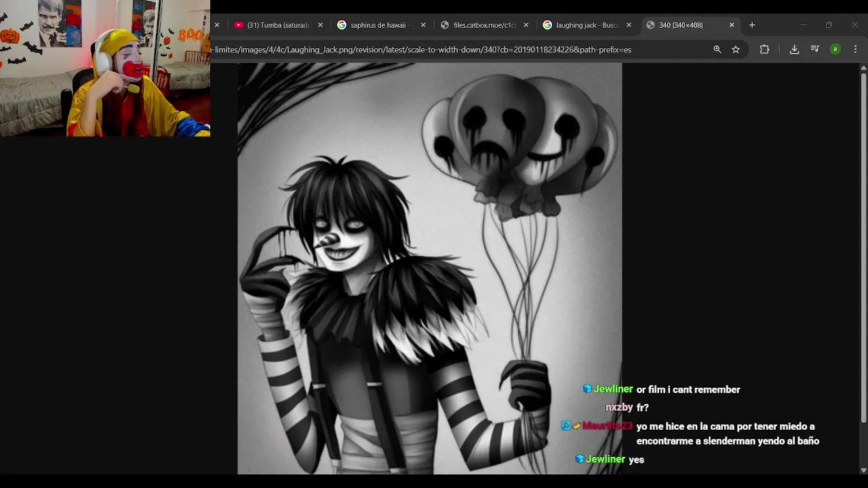The width and height of the screenshot is (868, 488).
Task: Click the message 'or film i cant remember'
Action: pyautogui.click(x=688, y=389)
